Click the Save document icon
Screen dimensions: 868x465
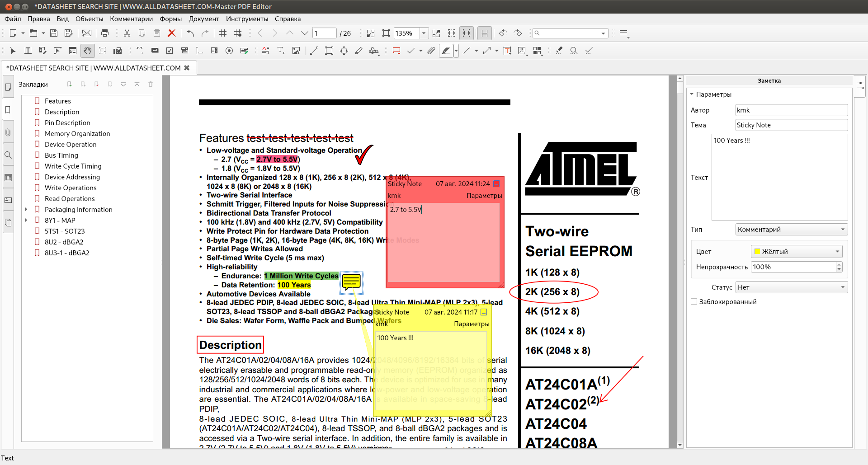click(x=54, y=33)
